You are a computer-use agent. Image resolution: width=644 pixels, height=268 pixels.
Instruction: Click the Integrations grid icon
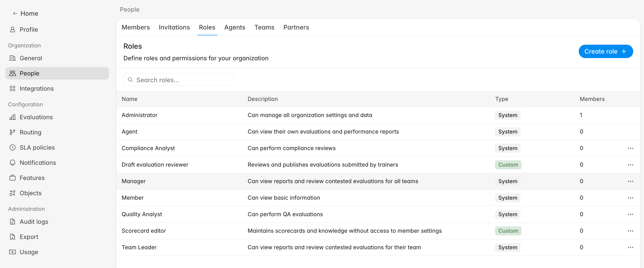point(12,88)
